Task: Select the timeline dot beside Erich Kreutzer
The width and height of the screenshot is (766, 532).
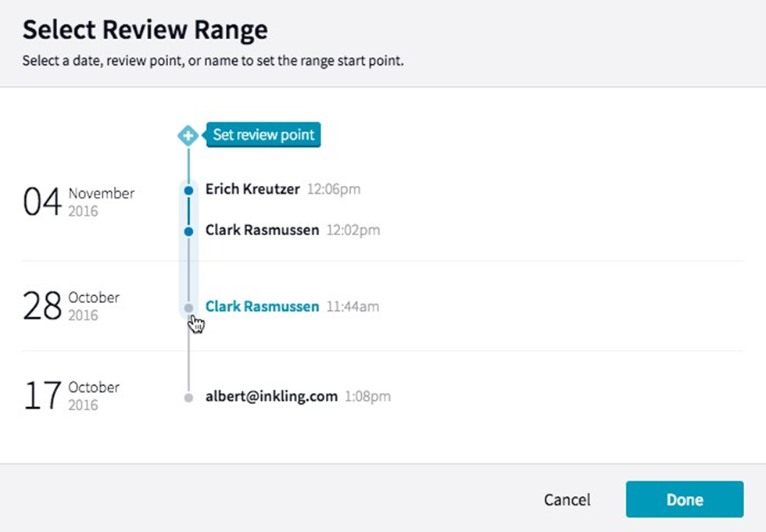Action: tap(188, 190)
